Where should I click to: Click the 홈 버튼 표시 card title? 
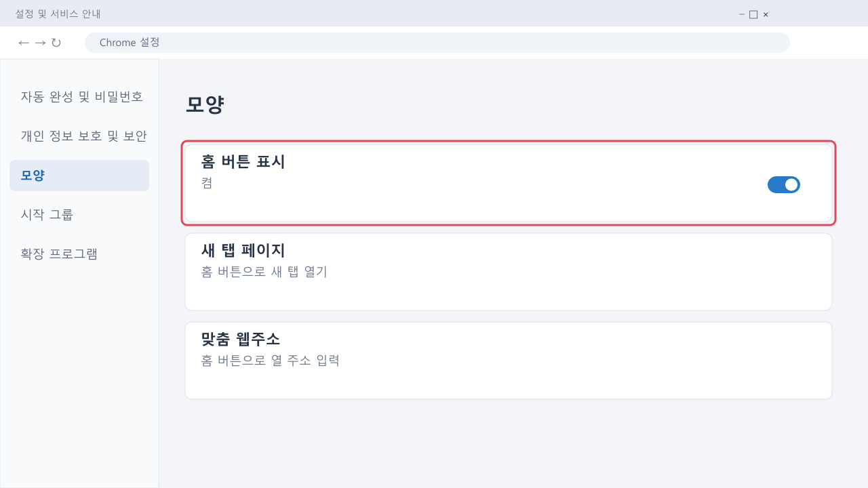point(243,162)
